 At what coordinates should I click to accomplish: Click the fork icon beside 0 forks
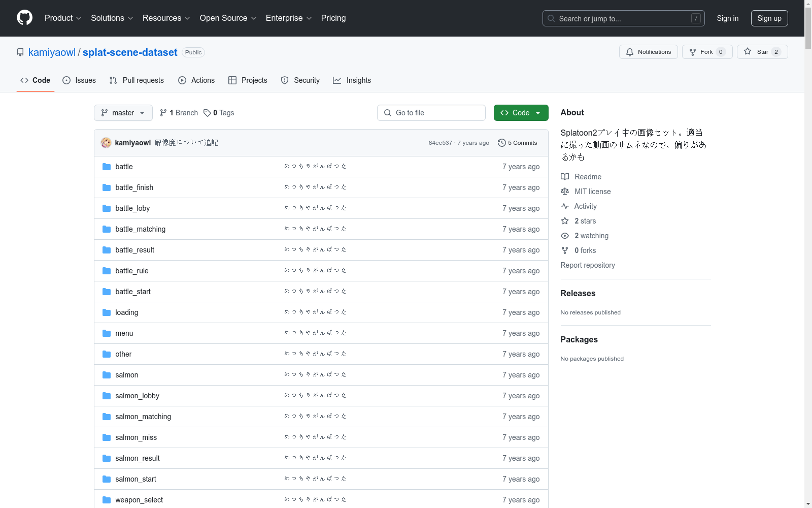coord(565,250)
